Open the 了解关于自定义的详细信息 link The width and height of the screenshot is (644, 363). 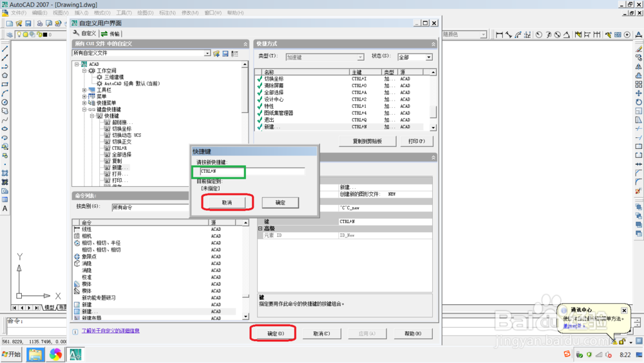click(x=111, y=331)
